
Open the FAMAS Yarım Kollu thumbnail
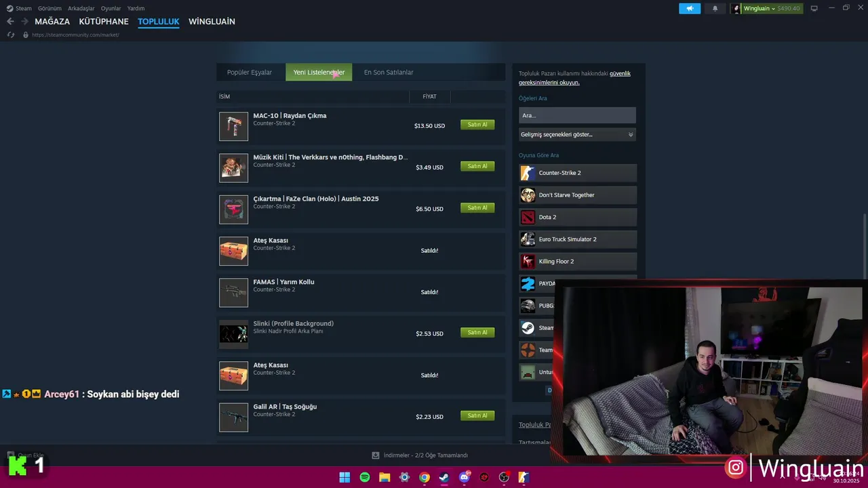(x=233, y=293)
